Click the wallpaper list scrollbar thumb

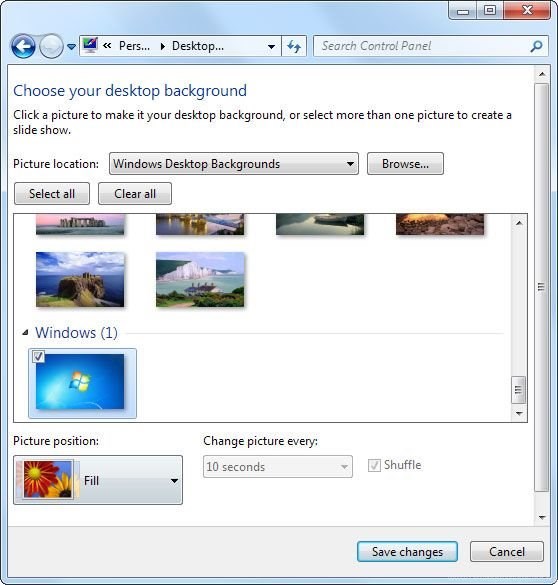tap(518, 390)
